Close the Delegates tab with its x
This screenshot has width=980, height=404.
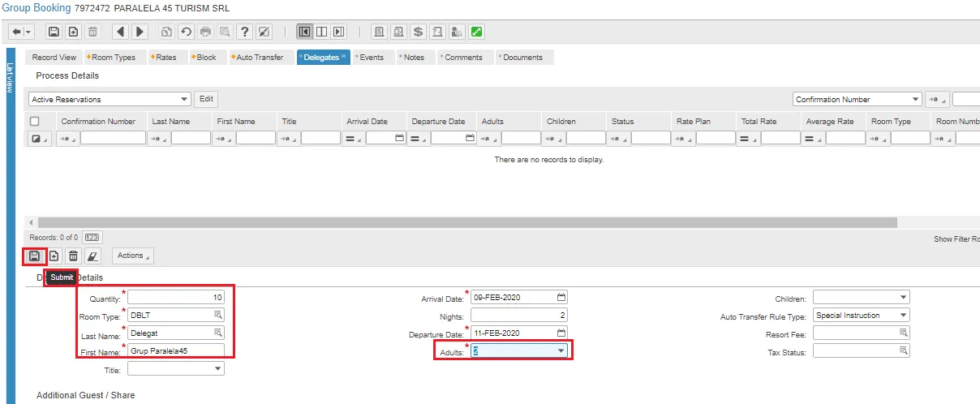[x=343, y=57]
